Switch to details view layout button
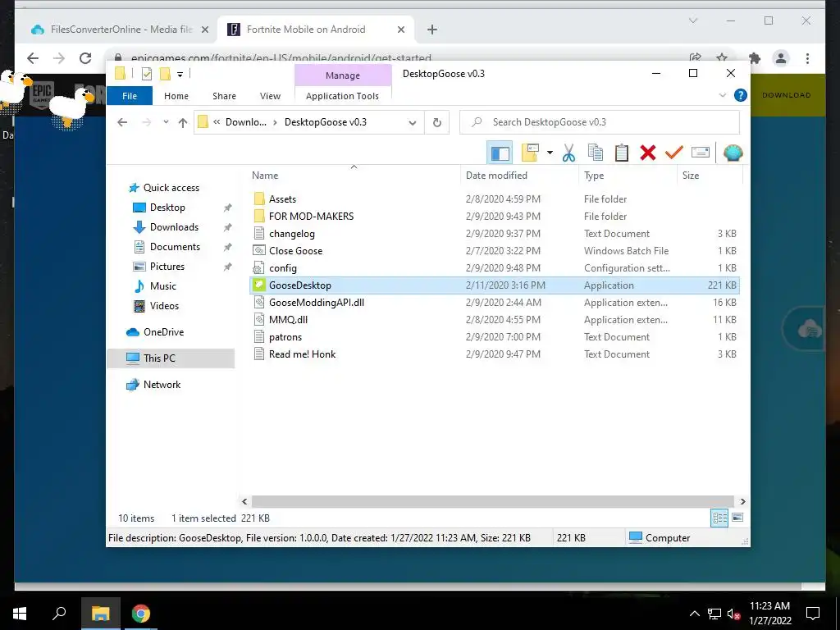This screenshot has height=630, width=840. tap(719, 518)
